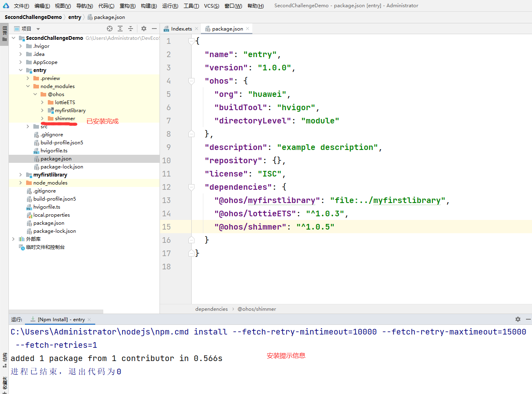
Task: Open the VCS(S) menu
Action: point(211,6)
